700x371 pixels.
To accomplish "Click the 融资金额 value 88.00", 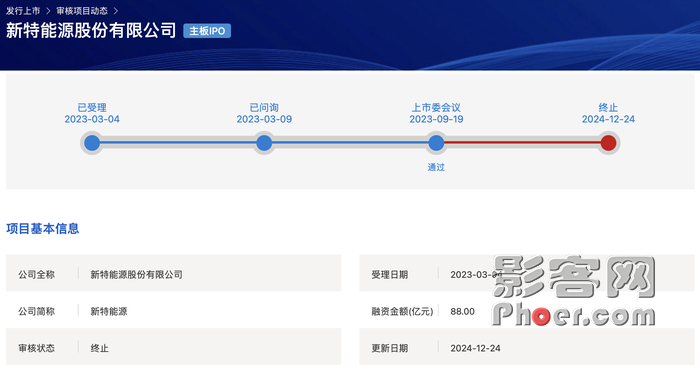I will pyautogui.click(x=462, y=311).
